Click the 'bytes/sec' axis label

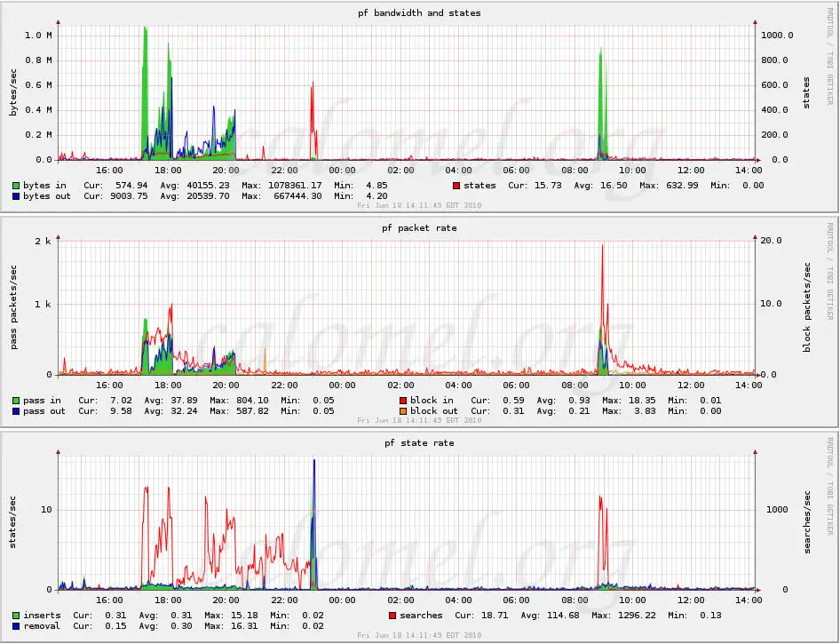tap(13, 92)
